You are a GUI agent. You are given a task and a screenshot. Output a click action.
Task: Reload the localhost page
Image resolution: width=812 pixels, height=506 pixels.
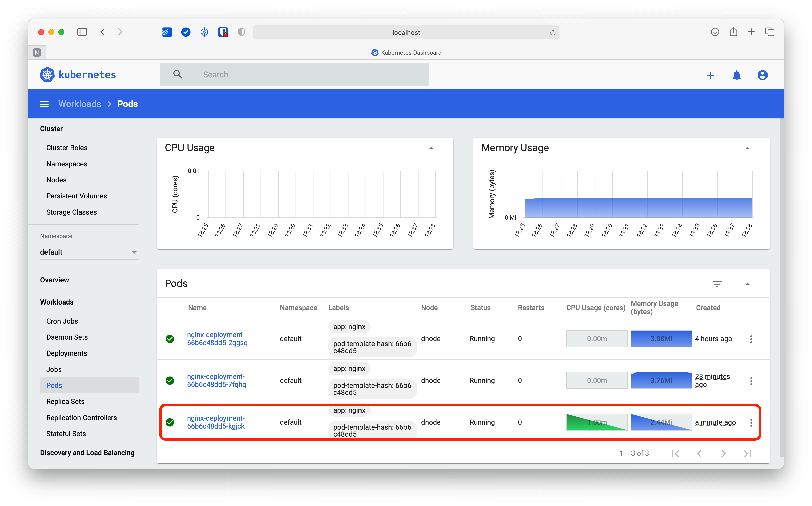click(553, 32)
